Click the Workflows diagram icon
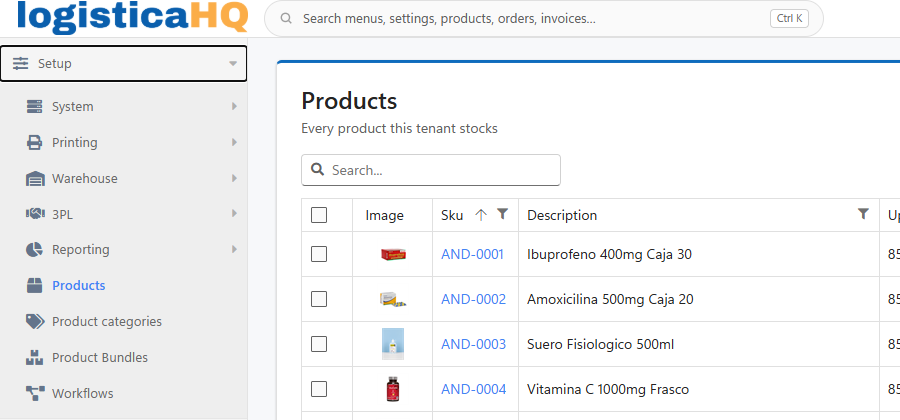 pyautogui.click(x=35, y=393)
